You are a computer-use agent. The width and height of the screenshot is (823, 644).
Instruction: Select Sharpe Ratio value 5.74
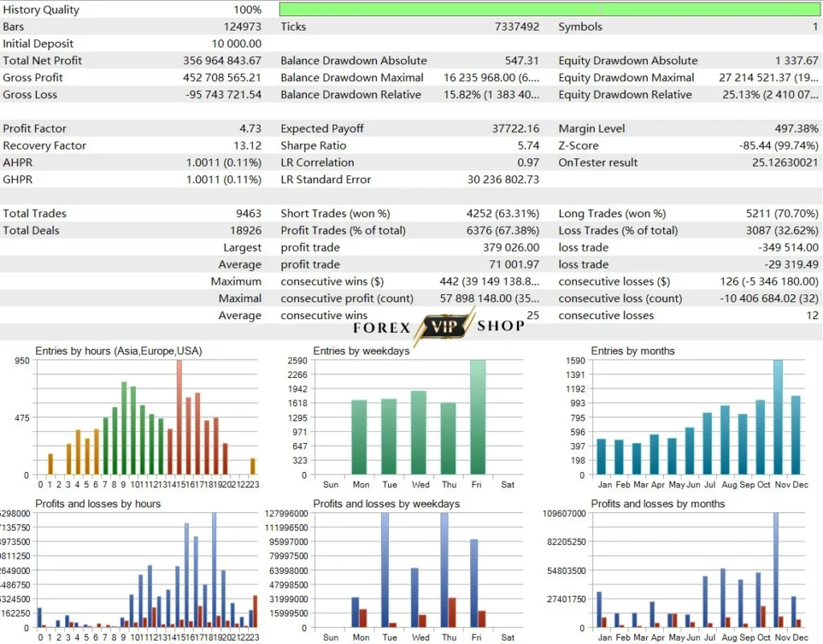pyautogui.click(x=528, y=146)
